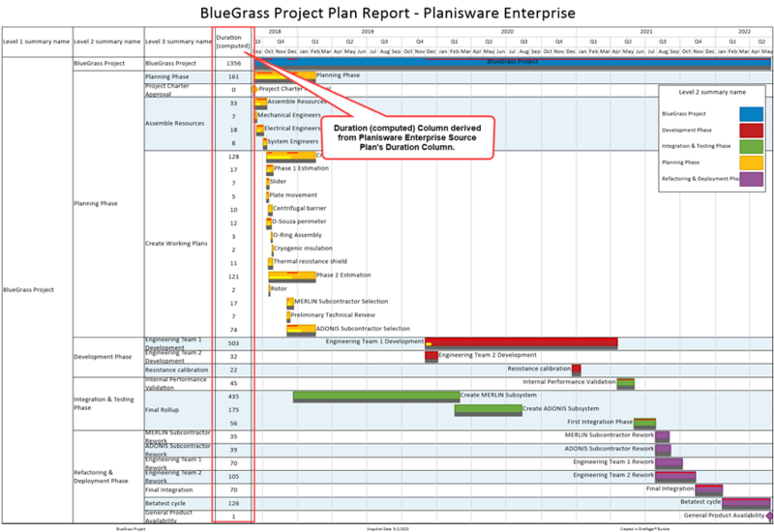Click the red Development Phase legend swatch
This screenshot has width=774, height=532.
coord(751,131)
